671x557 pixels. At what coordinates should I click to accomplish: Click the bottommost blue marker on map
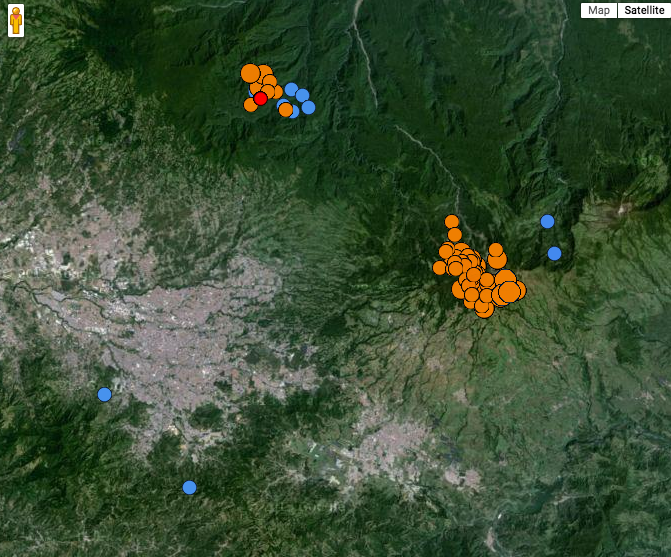[x=189, y=487]
